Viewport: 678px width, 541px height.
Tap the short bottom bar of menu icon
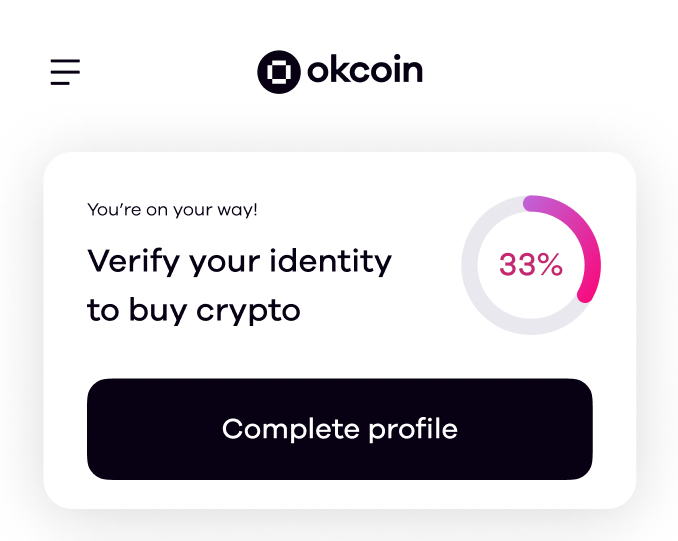60,83
